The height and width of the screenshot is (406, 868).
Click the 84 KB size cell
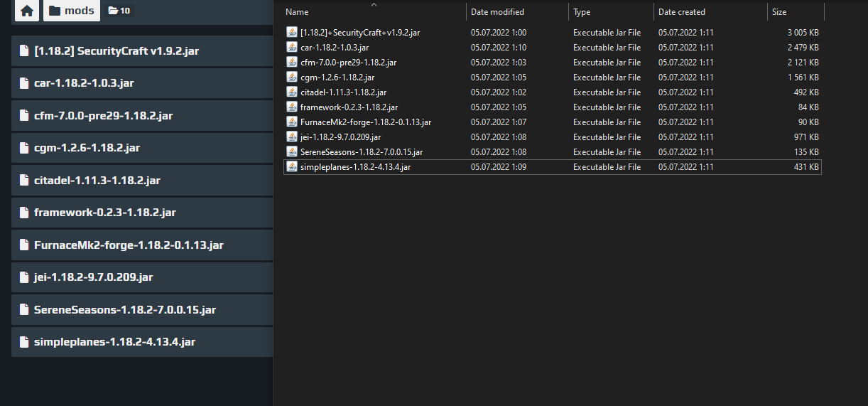[x=809, y=107]
